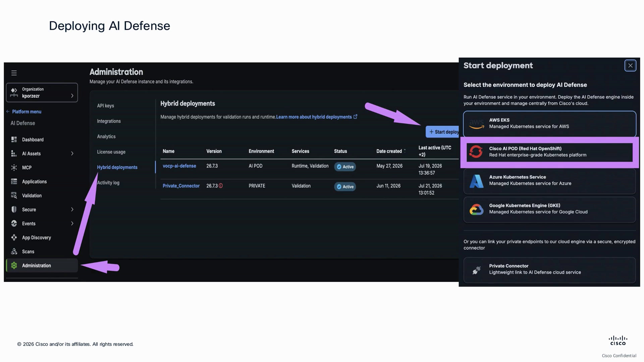Click the Red Hat OpenShift logo

coord(476,152)
